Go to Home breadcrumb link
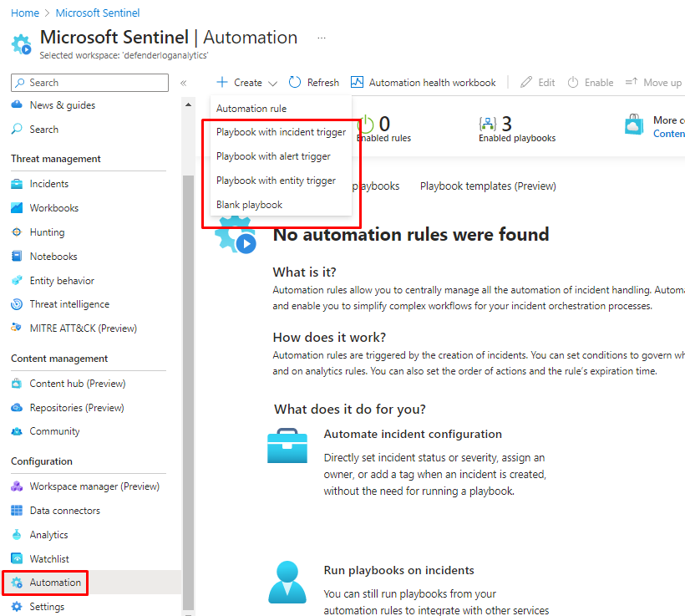The image size is (685, 616). (x=25, y=13)
